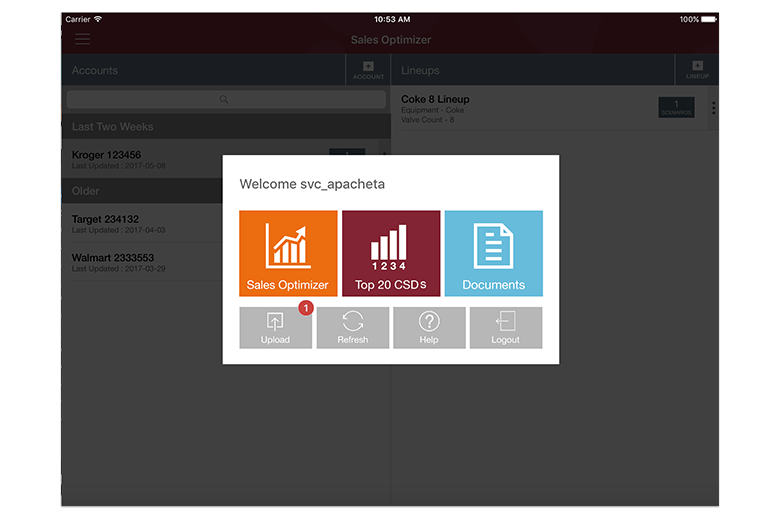Add a new account with the ACCOUNT icon
The width and height of the screenshot is (780, 520).
click(368, 70)
